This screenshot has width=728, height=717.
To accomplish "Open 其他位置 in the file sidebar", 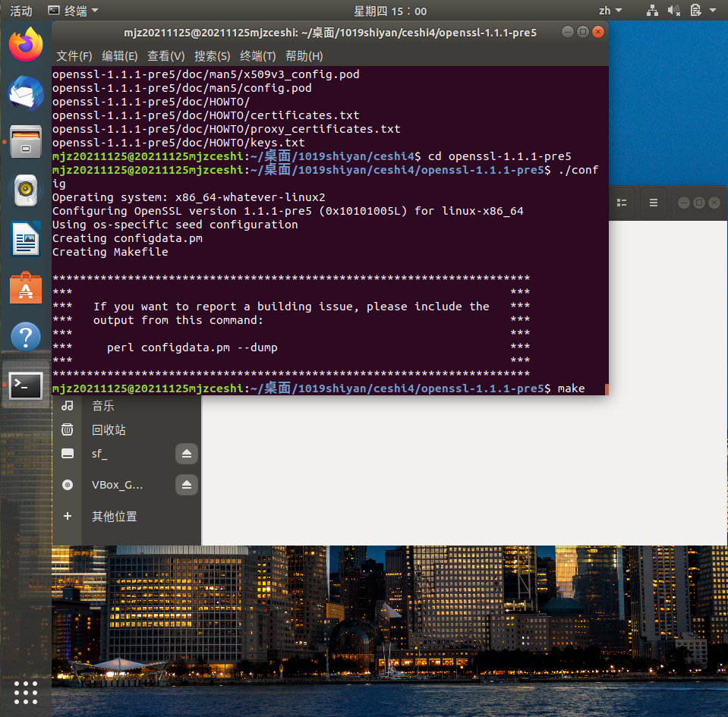I will (x=114, y=516).
